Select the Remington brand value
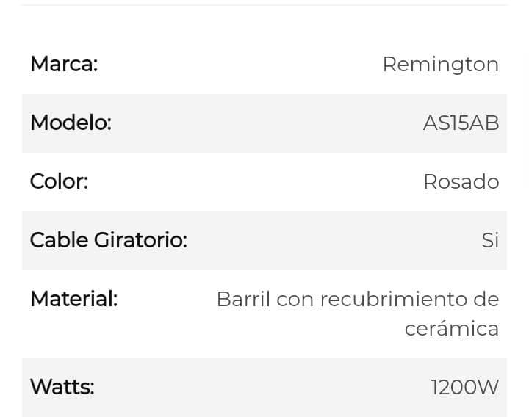This screenshot has width=529, height=420. [x=440, y=65]
